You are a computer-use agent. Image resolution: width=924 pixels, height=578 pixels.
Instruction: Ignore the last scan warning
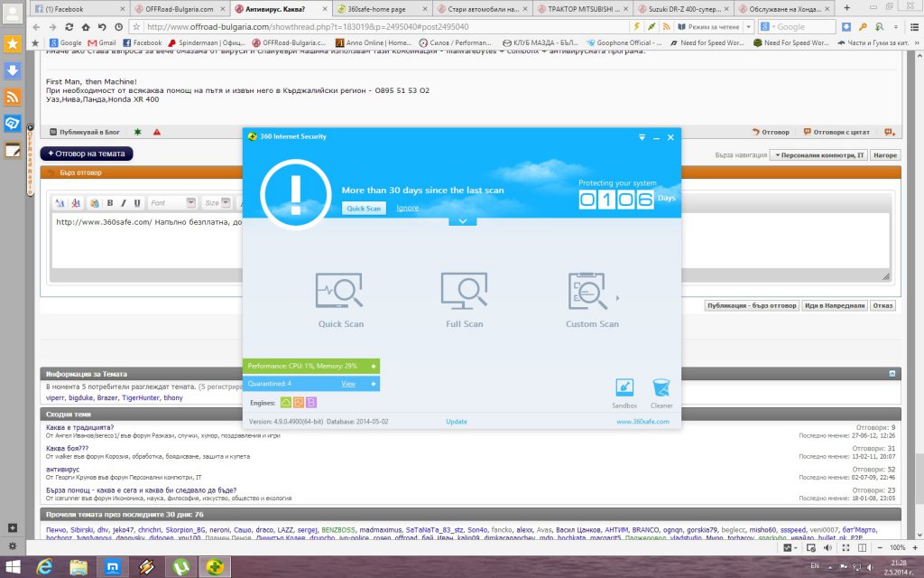coord(407,209)
